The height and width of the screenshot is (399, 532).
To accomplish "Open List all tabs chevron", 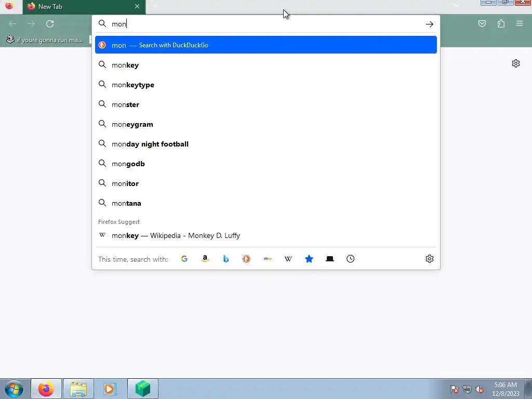I will click(456, 6).
